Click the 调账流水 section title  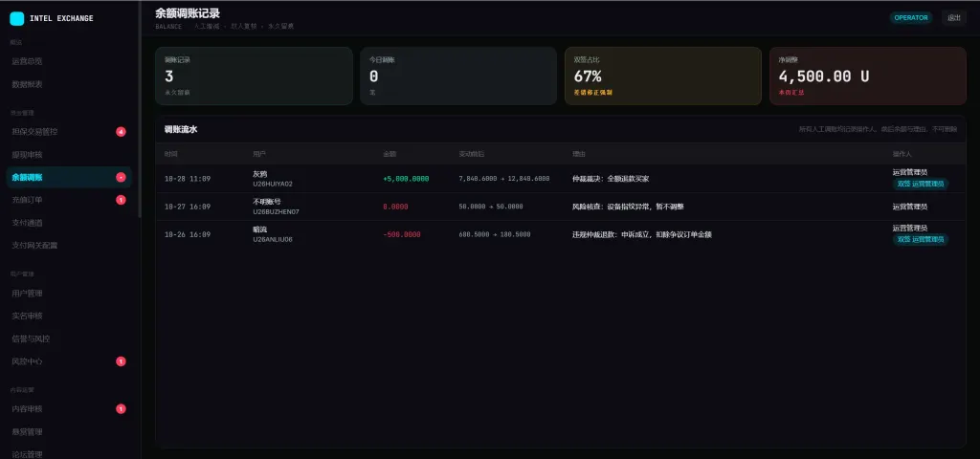coord(181,129)
